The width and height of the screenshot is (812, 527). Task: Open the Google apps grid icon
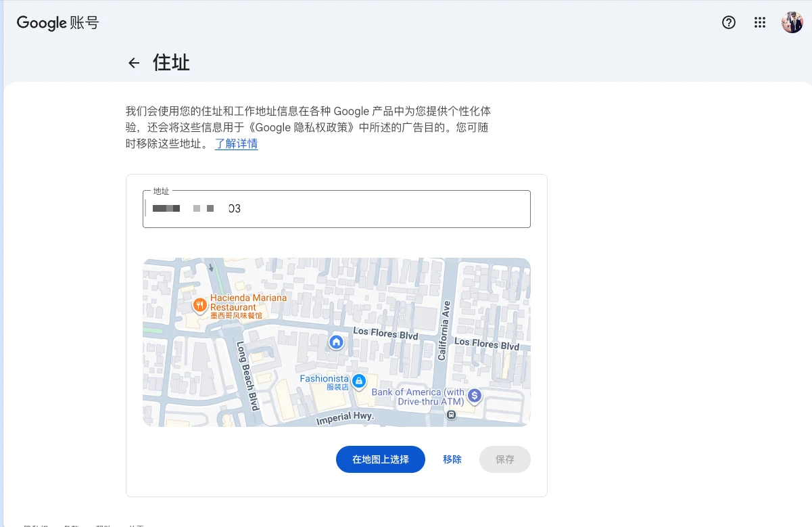[760, 22]
